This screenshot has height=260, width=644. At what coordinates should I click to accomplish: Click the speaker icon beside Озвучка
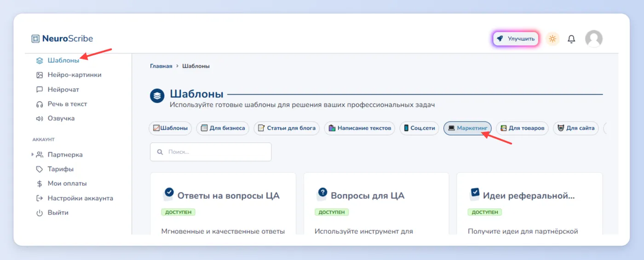click(x=40, y=119)
